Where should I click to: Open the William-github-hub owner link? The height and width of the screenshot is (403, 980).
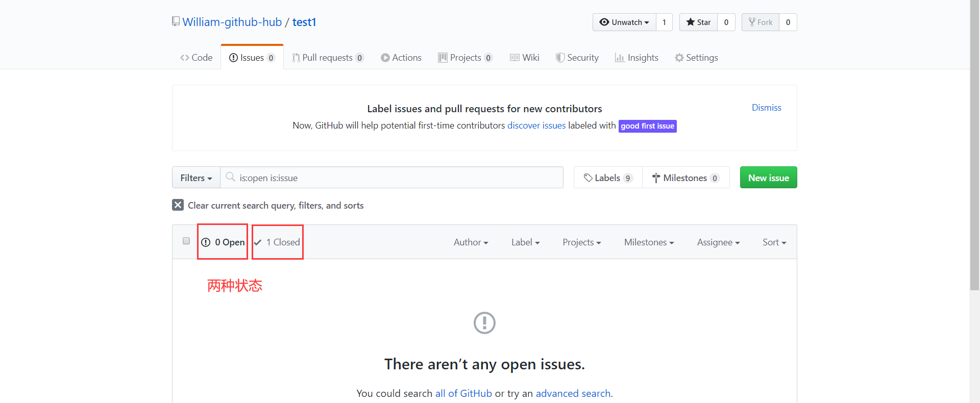(232, 22)
